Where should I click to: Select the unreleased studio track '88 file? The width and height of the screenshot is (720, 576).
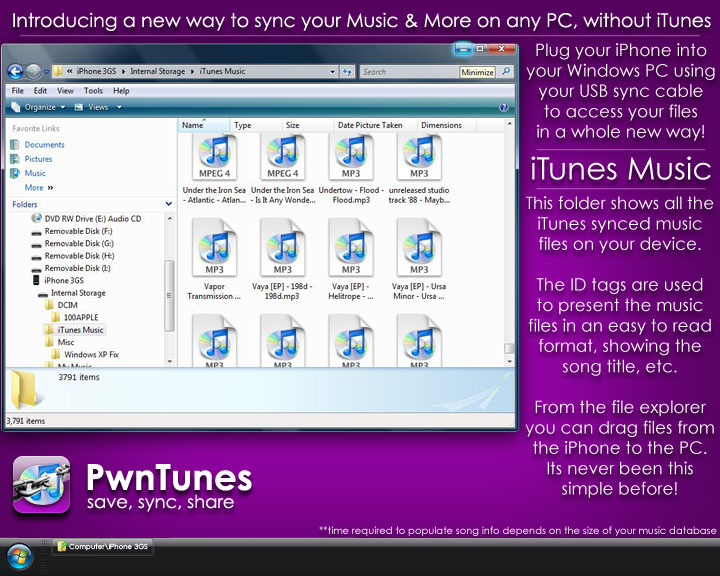coord(419,158)
